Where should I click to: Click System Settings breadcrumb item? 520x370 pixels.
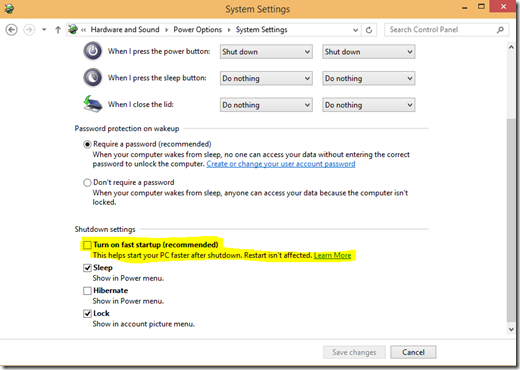click(x=262, y=30)
